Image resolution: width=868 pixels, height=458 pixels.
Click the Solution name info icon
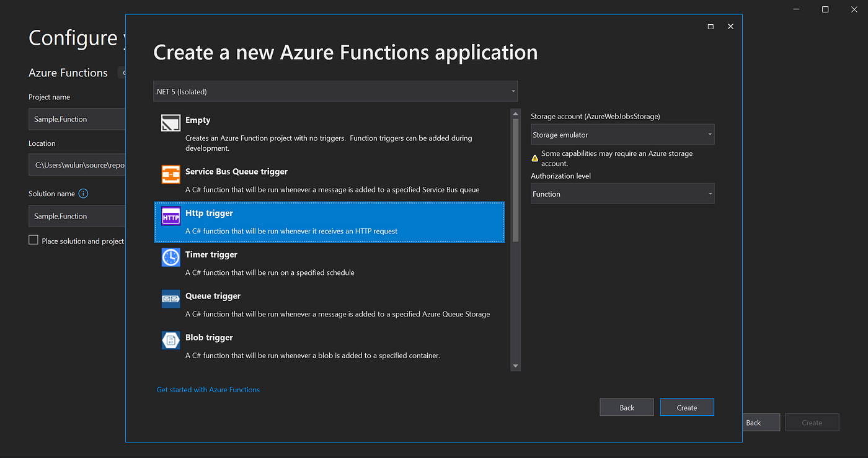[x=85, y=193]
